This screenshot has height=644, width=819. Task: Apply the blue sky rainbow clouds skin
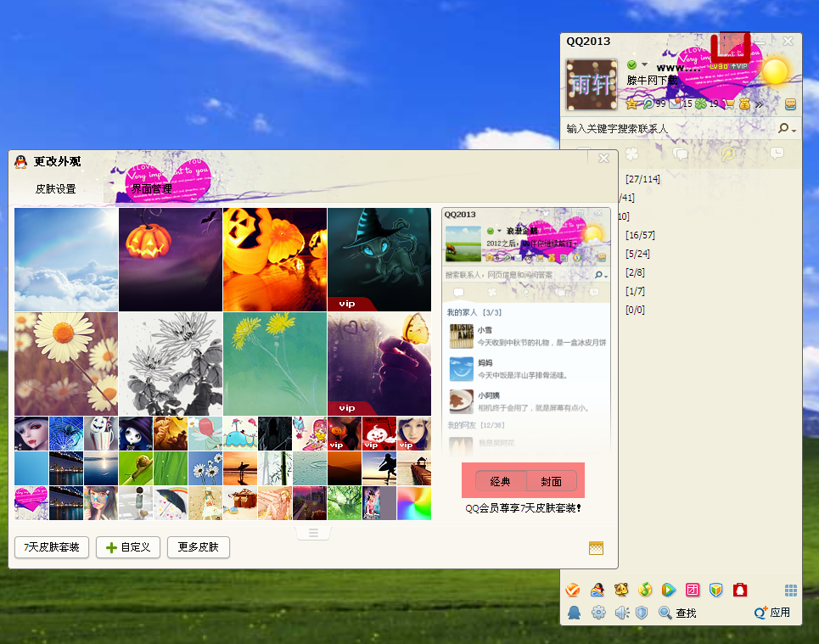coord(66,260)
